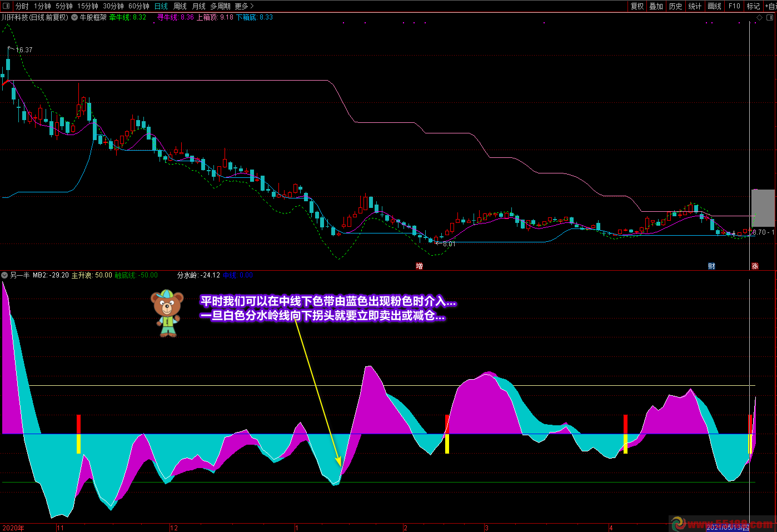
Task: Toggle the 标记 mark option
Action: pos(753,6)
